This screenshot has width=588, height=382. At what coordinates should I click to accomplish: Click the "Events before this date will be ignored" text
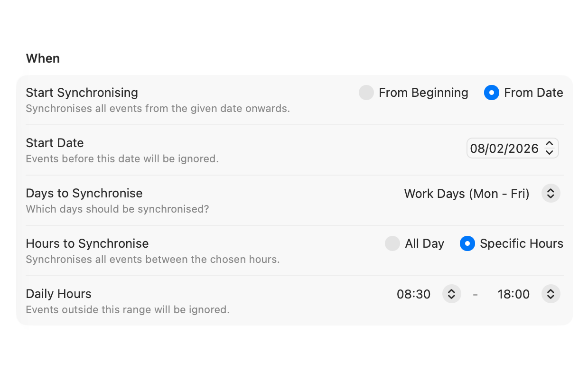122,158
